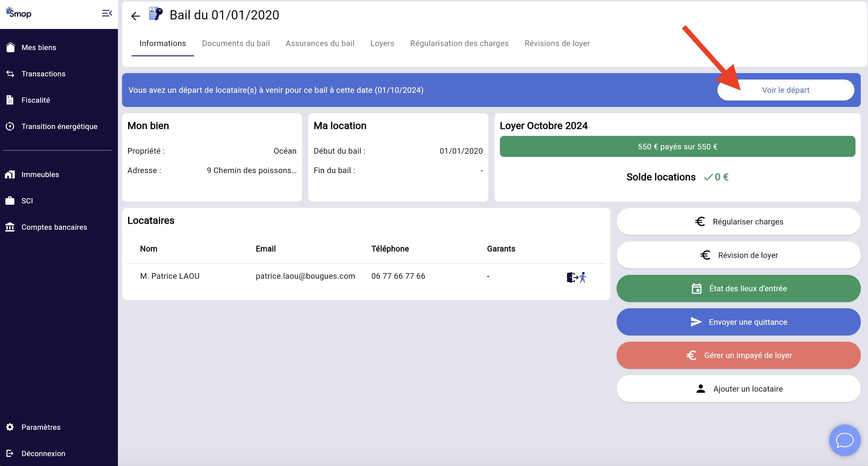Click Déconnexion to log out
The image size is (868, 466).
click(x=43, y=453)
